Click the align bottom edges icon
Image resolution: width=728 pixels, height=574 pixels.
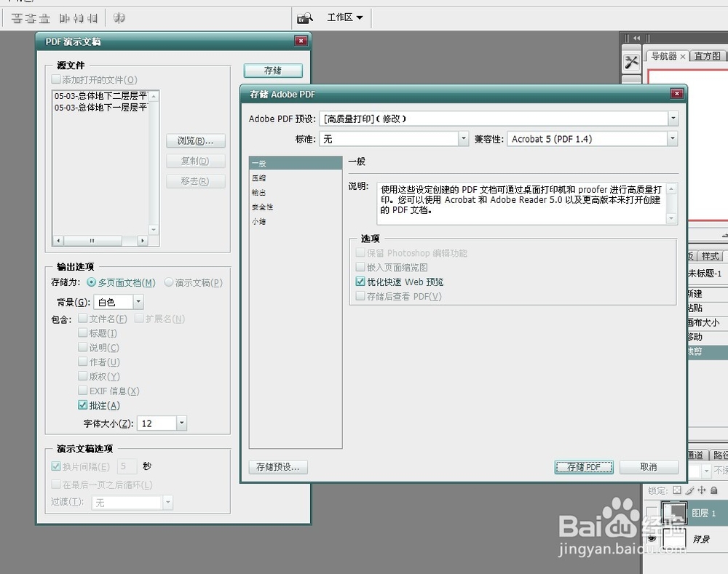44,18
